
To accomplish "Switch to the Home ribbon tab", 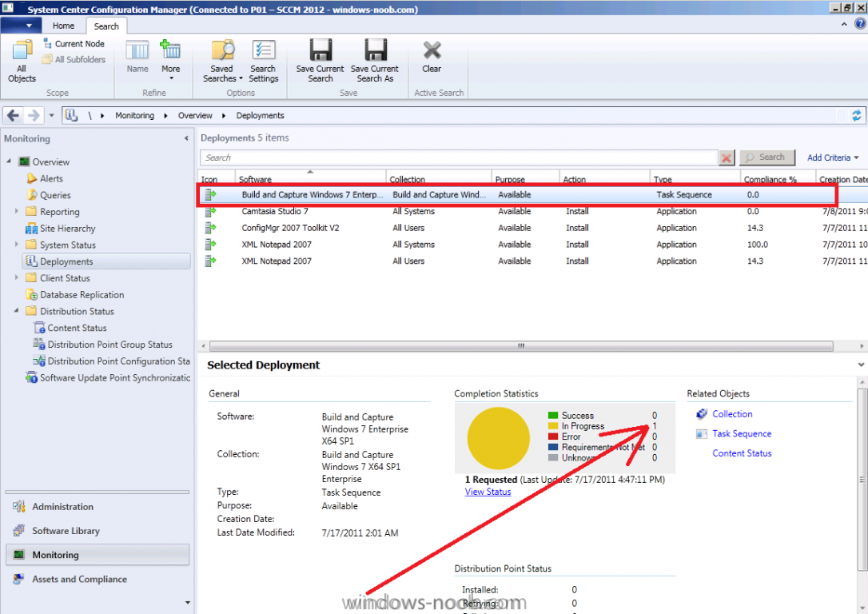I will pyautogui.click(x=64, y=26).
